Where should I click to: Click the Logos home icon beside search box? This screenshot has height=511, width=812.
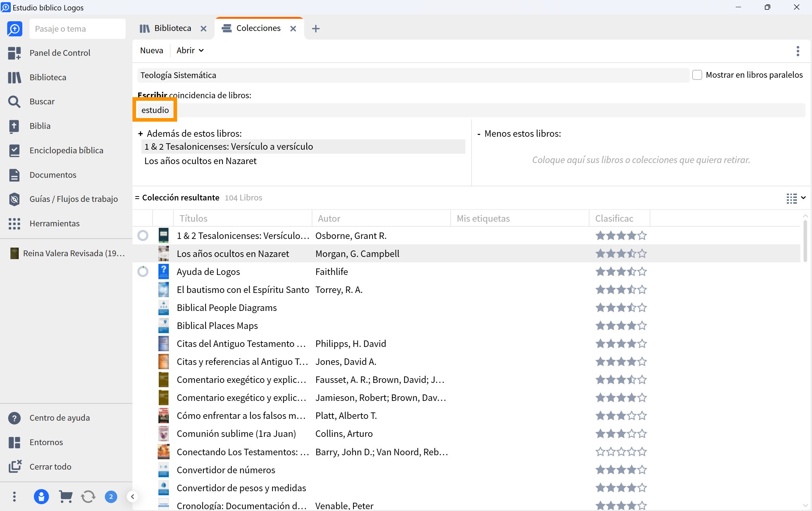point(15,29)
